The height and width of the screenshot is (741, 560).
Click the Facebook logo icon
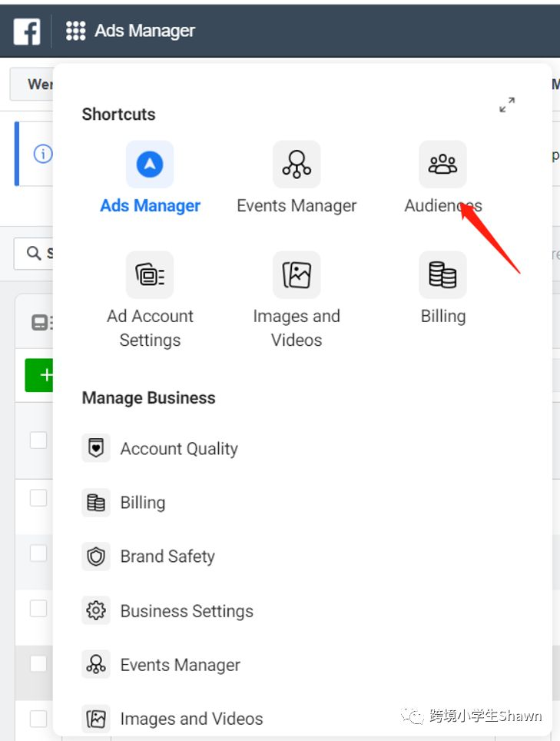[x=27, y=32]
